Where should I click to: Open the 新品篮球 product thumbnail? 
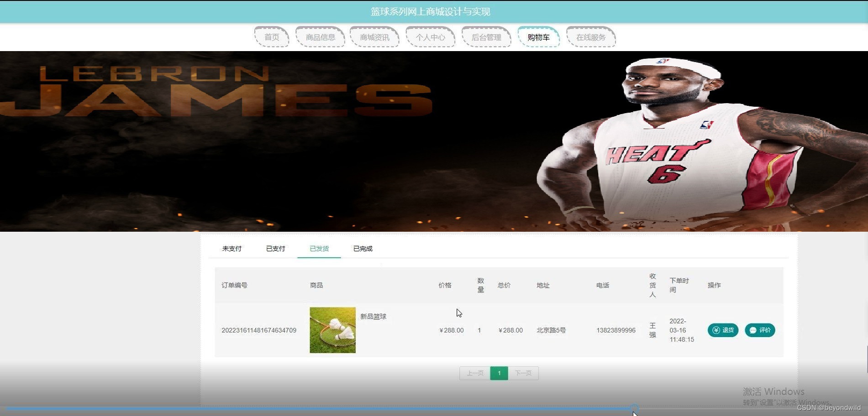coord(332,330)
